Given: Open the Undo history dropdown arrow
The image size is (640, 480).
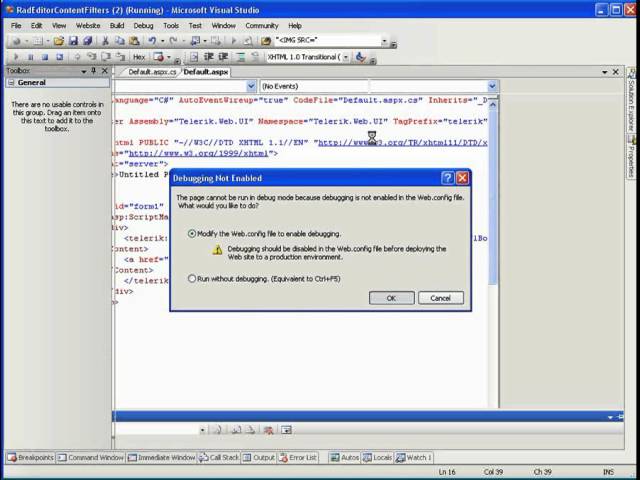Looking at the screenshot, I should point(162,41).
